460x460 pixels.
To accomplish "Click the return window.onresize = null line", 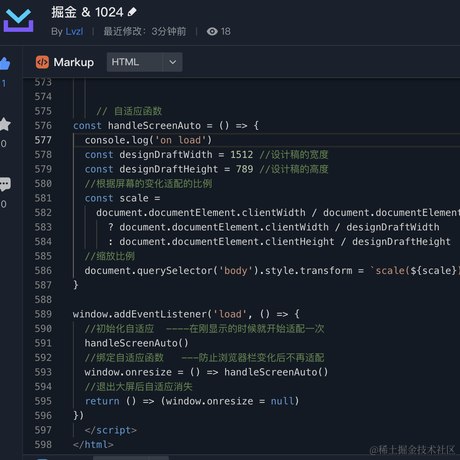I will [192, 401].
